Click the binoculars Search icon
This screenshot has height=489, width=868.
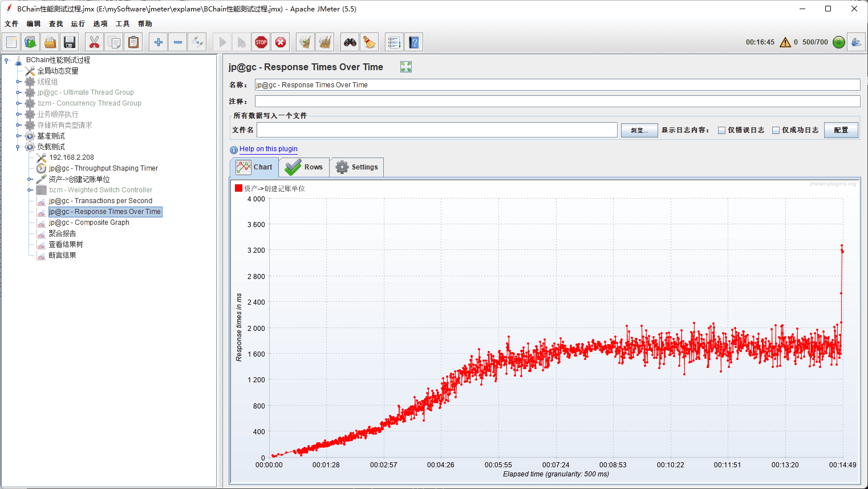coord(350,42)
